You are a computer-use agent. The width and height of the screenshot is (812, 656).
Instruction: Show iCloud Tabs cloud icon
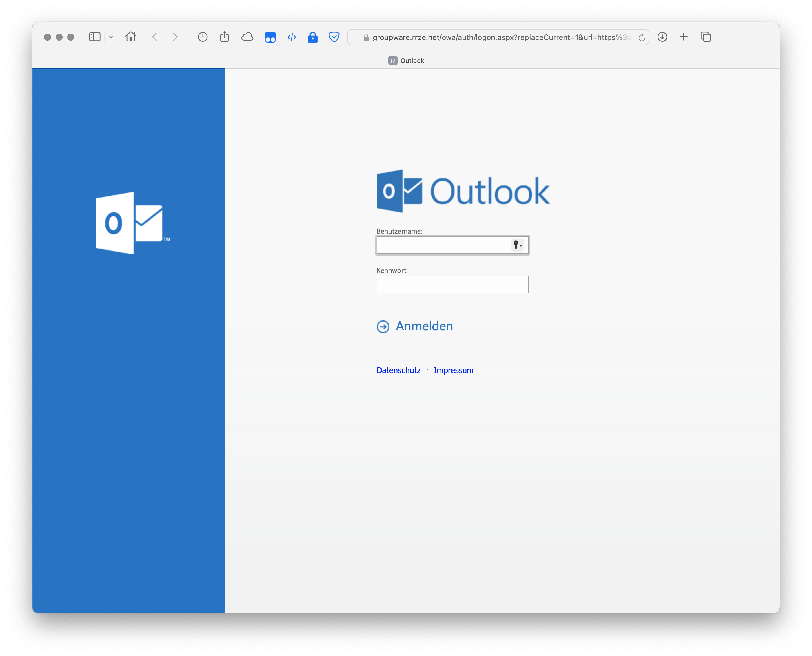tap(247, 37)
